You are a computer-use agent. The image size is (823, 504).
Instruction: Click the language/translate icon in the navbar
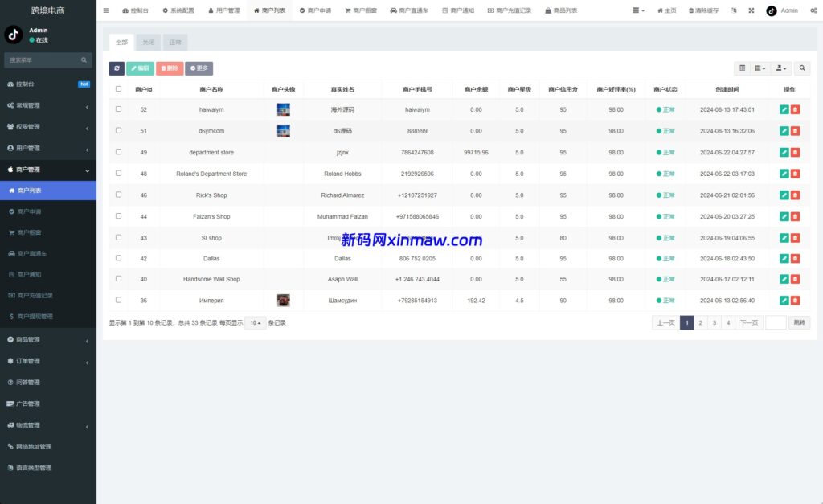pyautogui.click(x=735, y=10)
